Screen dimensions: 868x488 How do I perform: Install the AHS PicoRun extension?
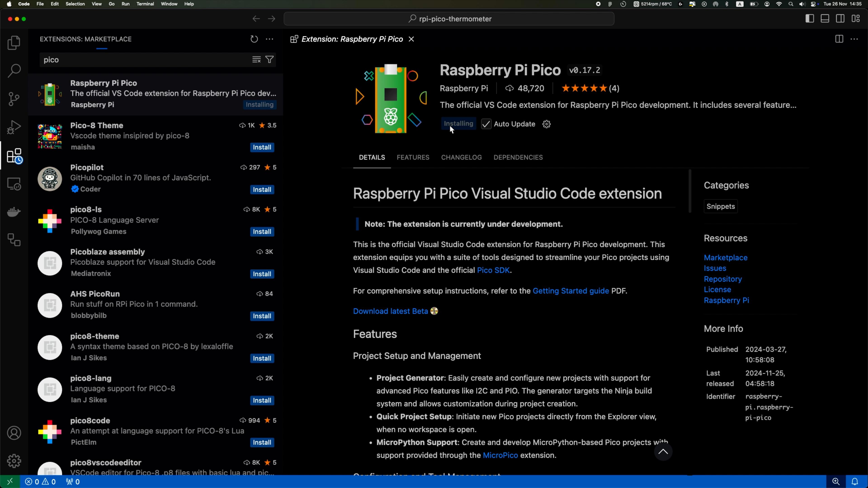pos(262,316)
